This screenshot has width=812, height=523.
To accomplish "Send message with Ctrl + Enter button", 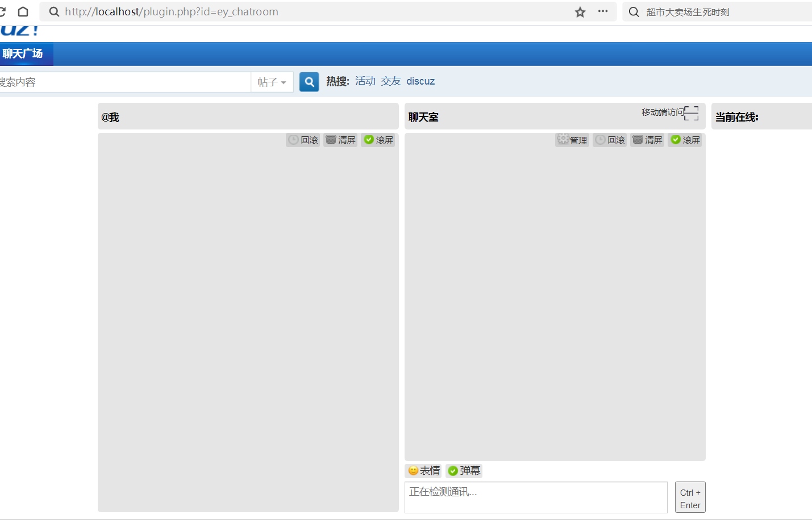I will (690, 497).
